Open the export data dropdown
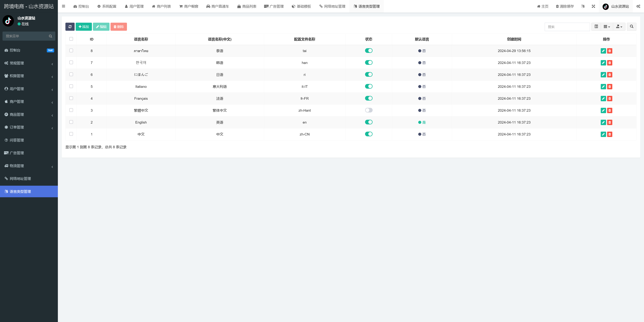 (x=619, y=27)
